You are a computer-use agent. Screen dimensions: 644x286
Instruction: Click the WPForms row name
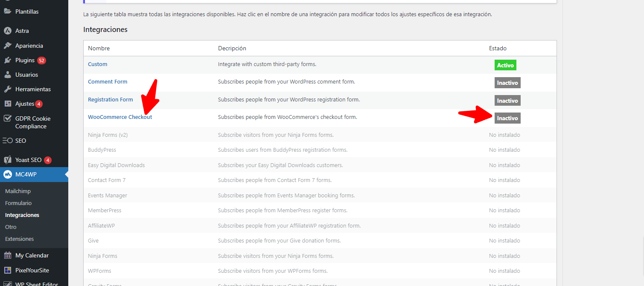(x=99, y=271)
